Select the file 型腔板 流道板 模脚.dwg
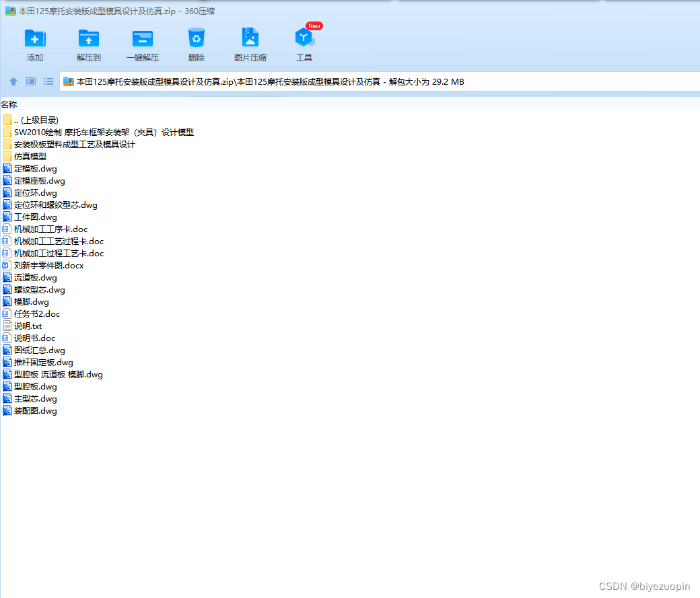The height and width of the screenshot is (598, 700). (x=59, y=375)
